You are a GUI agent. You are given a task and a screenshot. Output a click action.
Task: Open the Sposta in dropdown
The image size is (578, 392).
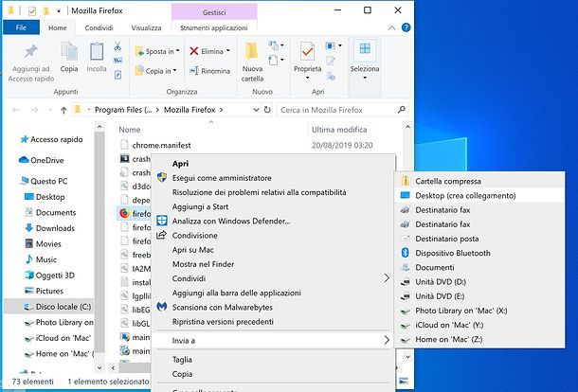[x=178, y=51]
